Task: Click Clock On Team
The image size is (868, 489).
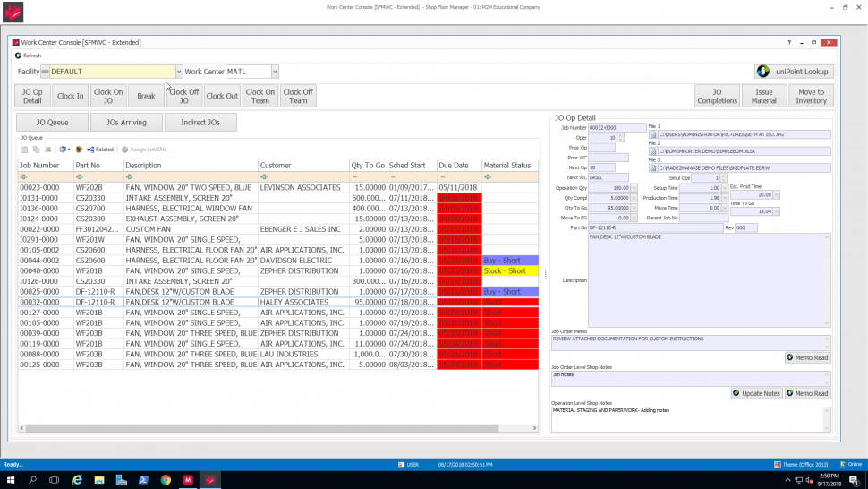Action: coord(260,96)
